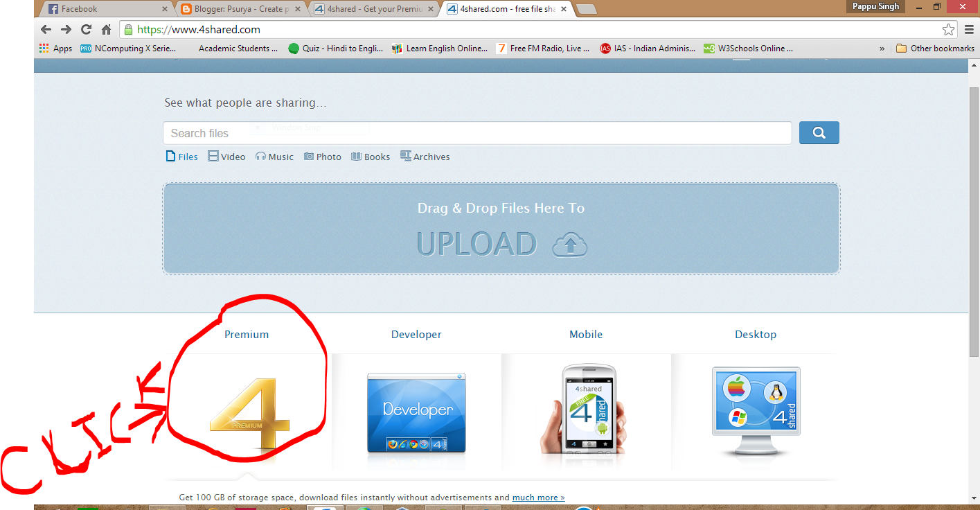Image resolution: width=980 pixels, height=510 pixels.
Task: Click the browser Home icon
Action: click(105, 30)
